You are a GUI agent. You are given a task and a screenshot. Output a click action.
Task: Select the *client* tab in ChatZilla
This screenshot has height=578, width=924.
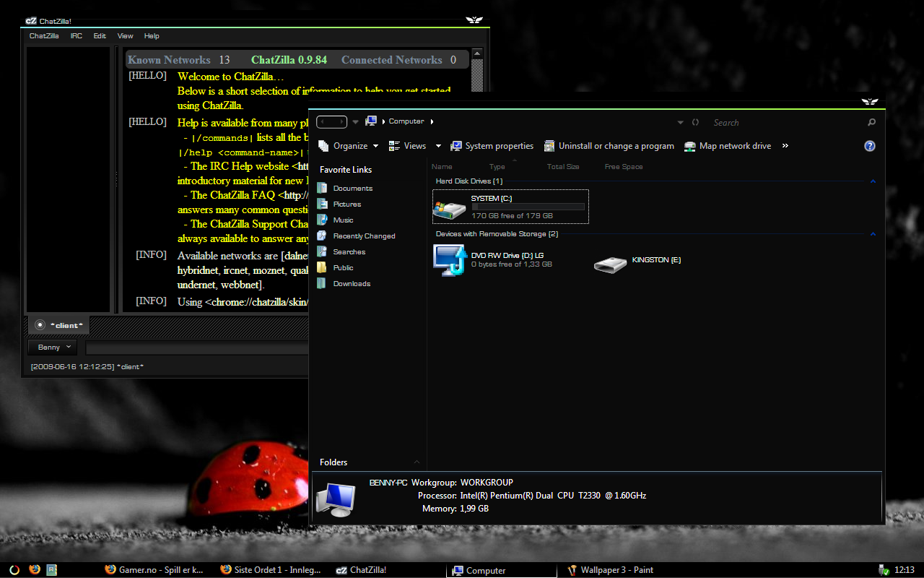click(x=59, y=325)
